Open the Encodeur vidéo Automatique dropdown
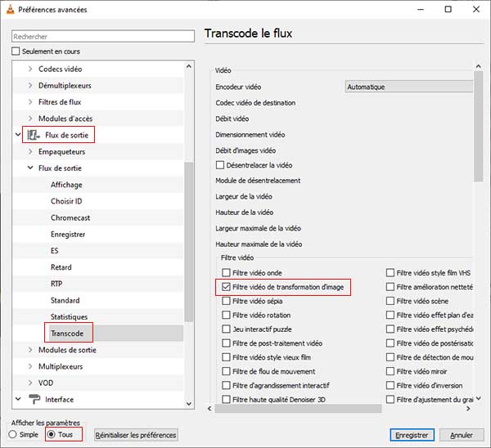Image resolution: width=491 pixels, height=448 pixels. (408, 87)
